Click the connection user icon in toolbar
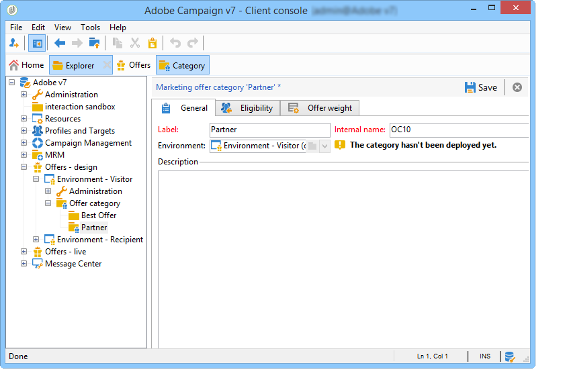The image size is (567, 392). click(13, 43)
